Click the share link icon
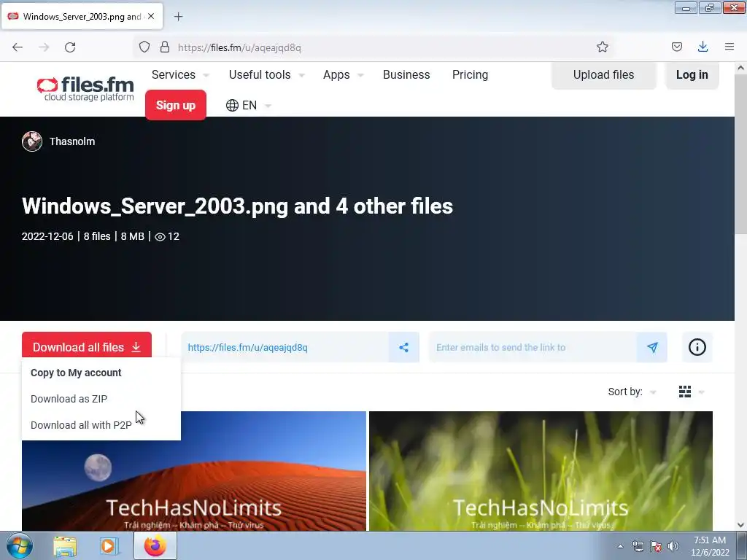 coord(404,347)
